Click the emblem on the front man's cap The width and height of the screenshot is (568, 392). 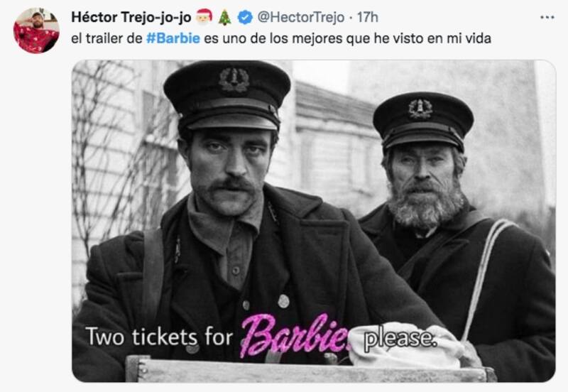[x=234, y=80]
